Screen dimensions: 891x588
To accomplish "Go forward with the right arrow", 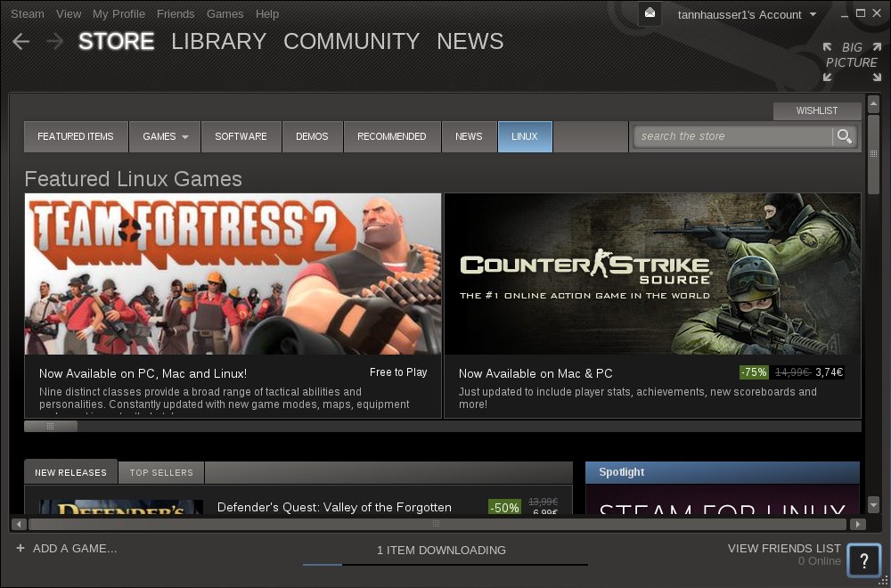I will click(54, 41).
